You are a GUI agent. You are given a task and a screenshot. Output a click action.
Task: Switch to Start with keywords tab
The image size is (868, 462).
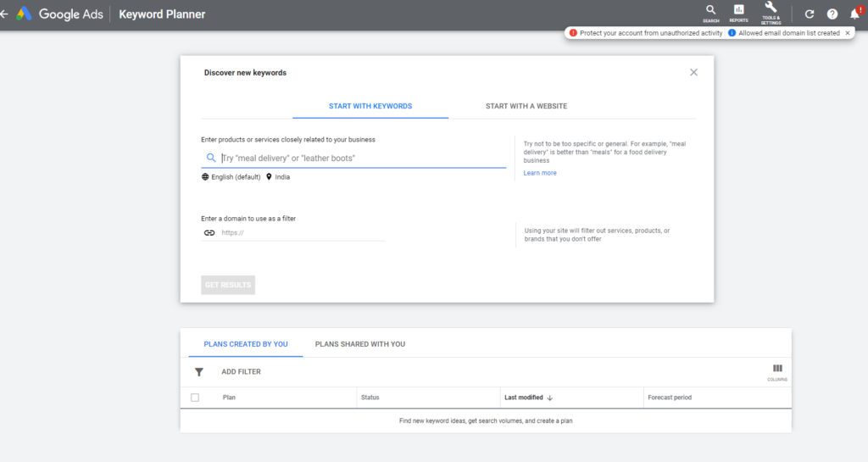(370, 106)
